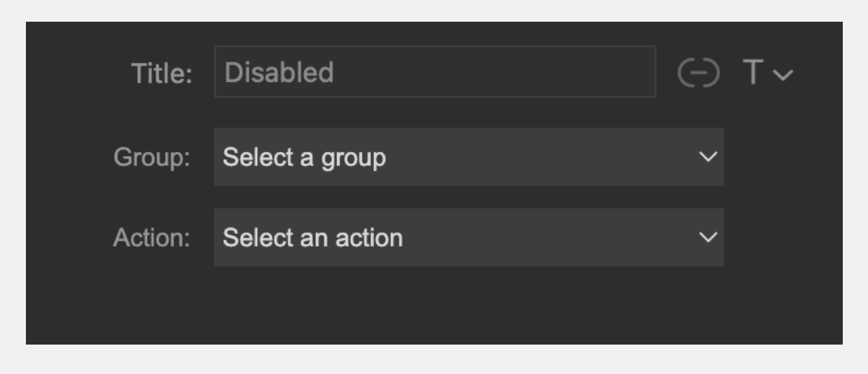Click the Action dropdown arrow
This screenshot has width=868, height=374.
pyautogui.click(x=709, y=237)
